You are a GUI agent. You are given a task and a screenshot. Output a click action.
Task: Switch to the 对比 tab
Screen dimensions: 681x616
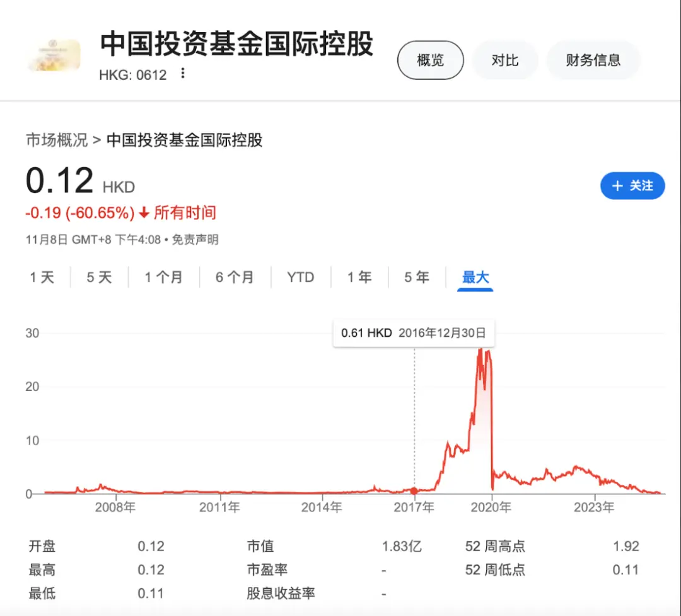click(x=504, y=60)
